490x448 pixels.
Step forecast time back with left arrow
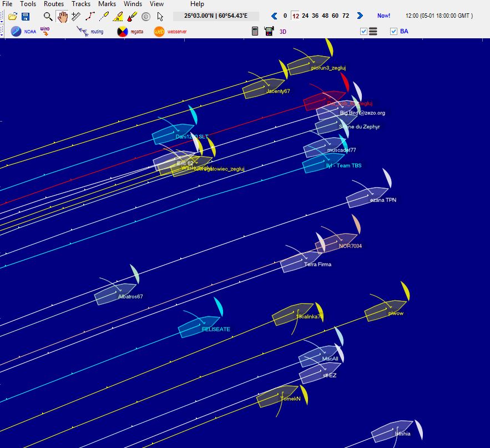(x=274, y=16)
